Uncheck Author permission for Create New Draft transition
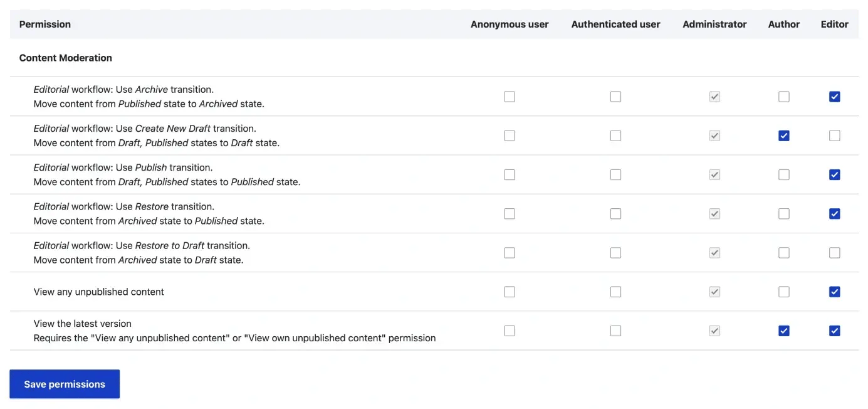The height and width of the screenshot is (409, 868). [784, 135]
